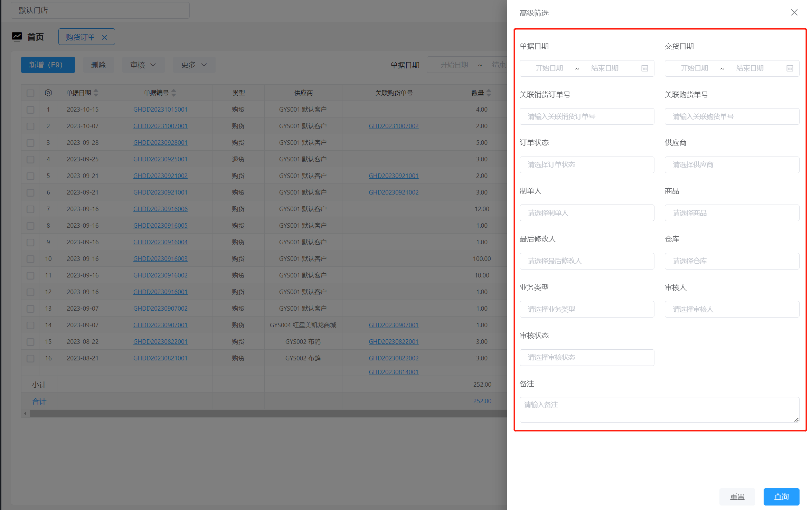
Task: Click the 备注 textarea in filter panel
Action: coord(659,409)
